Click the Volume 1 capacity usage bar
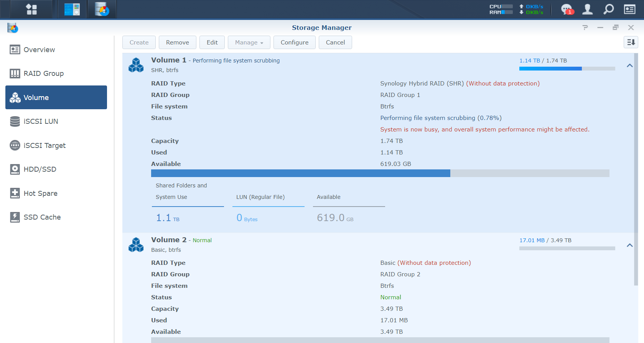The width and height of the screenshot is (644, 343). coord(380,173)
